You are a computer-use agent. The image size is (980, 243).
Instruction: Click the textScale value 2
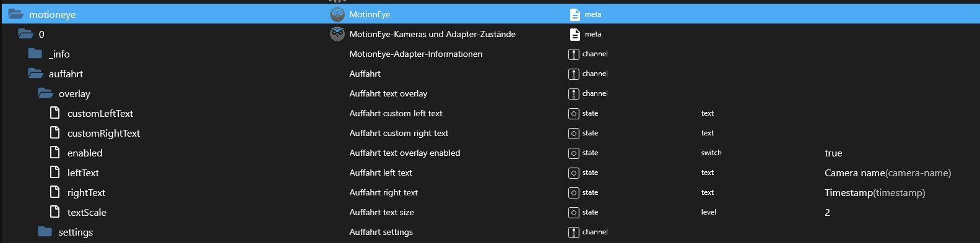pos(827,212)
